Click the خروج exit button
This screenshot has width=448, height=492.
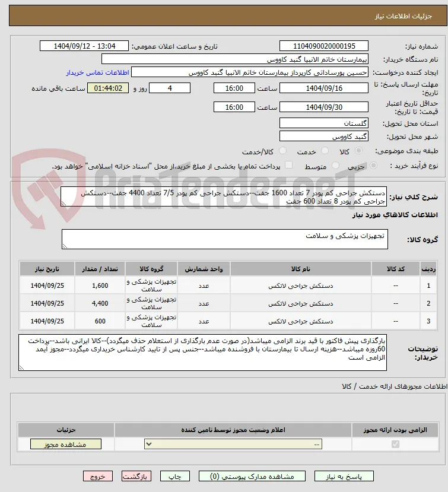click(97, 477)
